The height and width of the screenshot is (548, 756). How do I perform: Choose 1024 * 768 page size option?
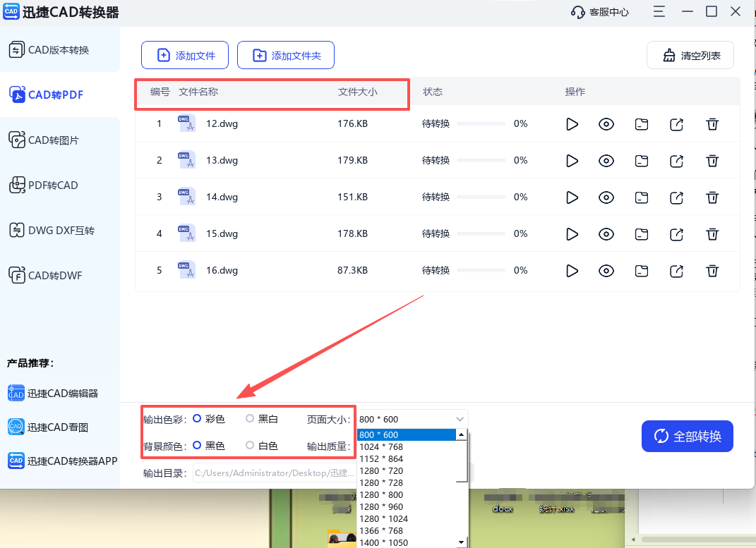point(407,447)
